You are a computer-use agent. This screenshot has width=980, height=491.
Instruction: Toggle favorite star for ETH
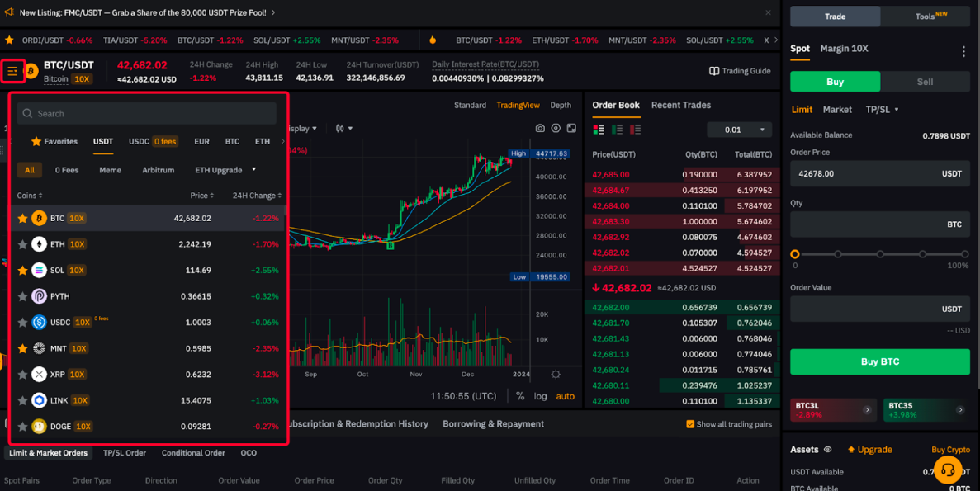[x=23, y=244]
